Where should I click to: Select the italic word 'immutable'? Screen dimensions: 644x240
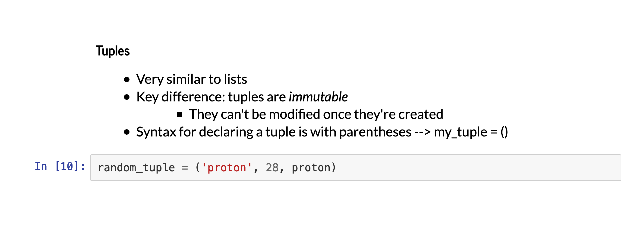tap(318, 97)
